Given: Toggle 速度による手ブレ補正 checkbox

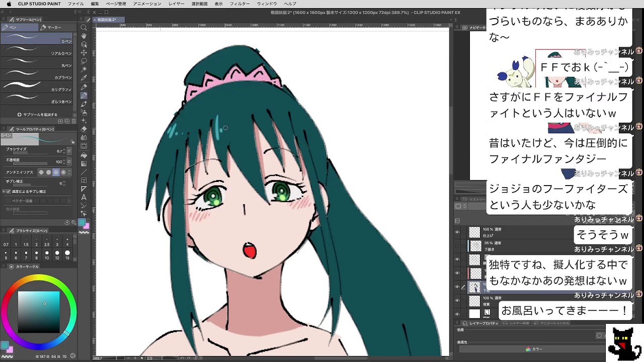Looking at the screenshot, I should click(x=9, y=192).
